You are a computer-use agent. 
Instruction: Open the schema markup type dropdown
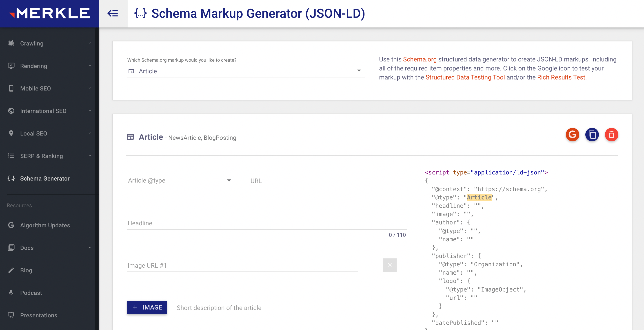point(246,71)
